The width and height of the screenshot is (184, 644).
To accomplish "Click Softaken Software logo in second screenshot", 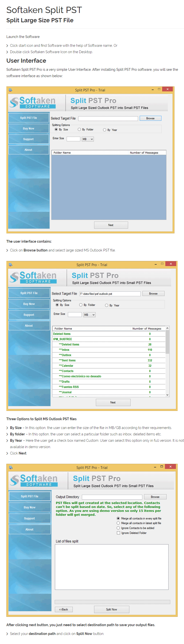I will [x=33, y=277].
